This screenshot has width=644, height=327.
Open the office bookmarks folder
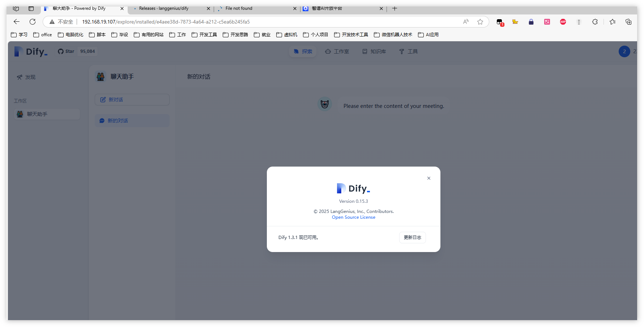coord(43,35)
